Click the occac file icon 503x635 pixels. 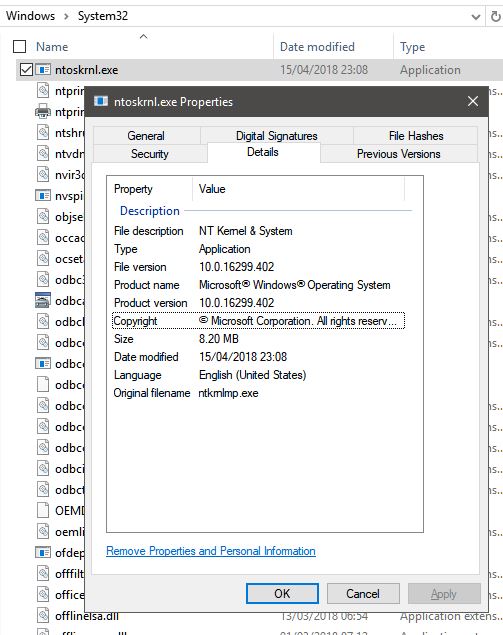pyautogui.click(x=43, y=237)
